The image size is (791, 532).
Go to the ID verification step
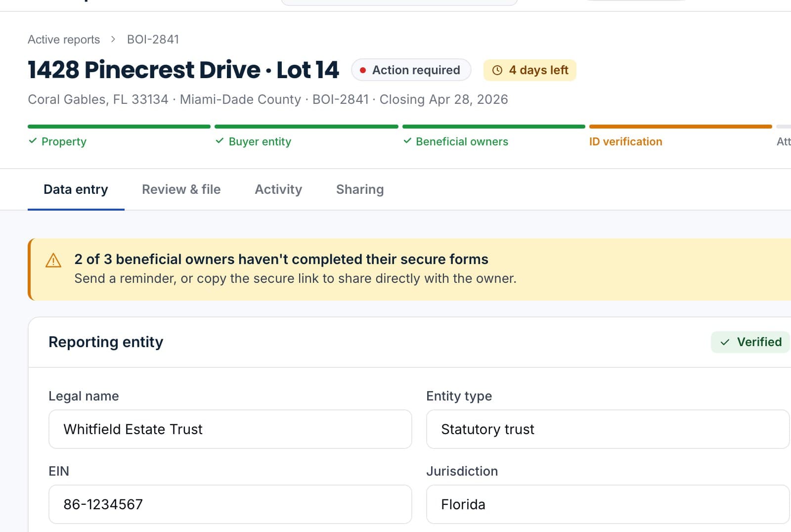pyautogui.click(x=625, y=141)
